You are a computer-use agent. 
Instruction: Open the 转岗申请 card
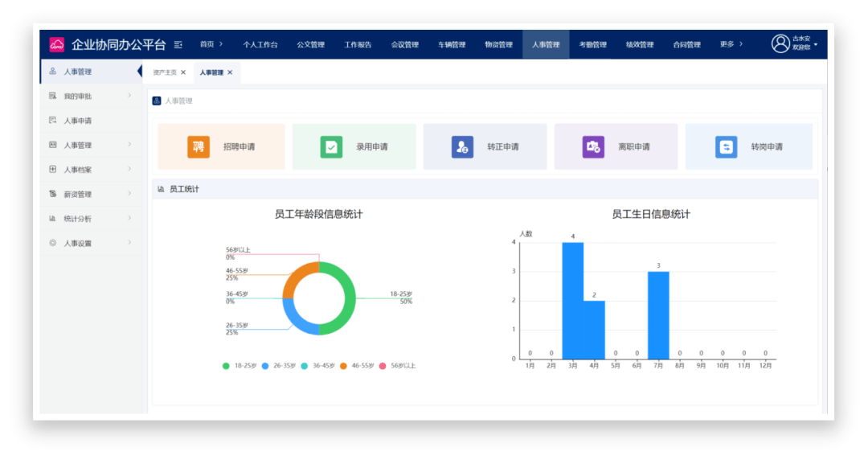click(749, 147)
